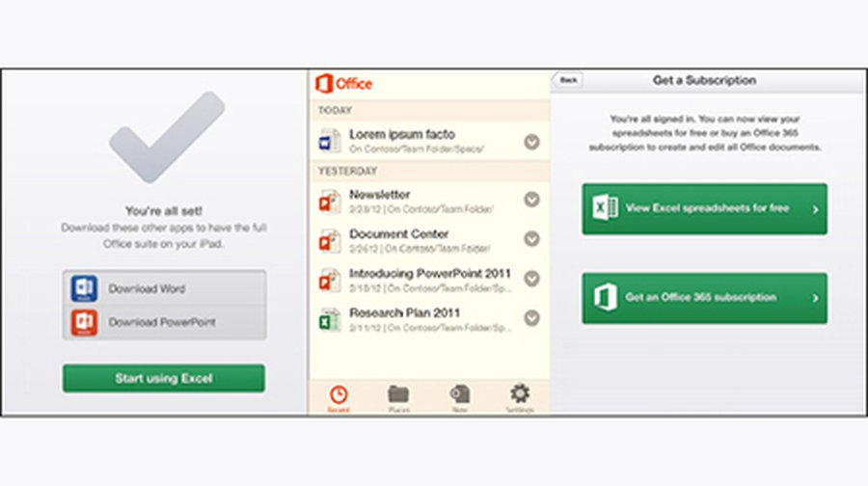868x486 pixels.
Task: Click the Excel file icon for Research Plan 2011
Action: tap(330, 320)
